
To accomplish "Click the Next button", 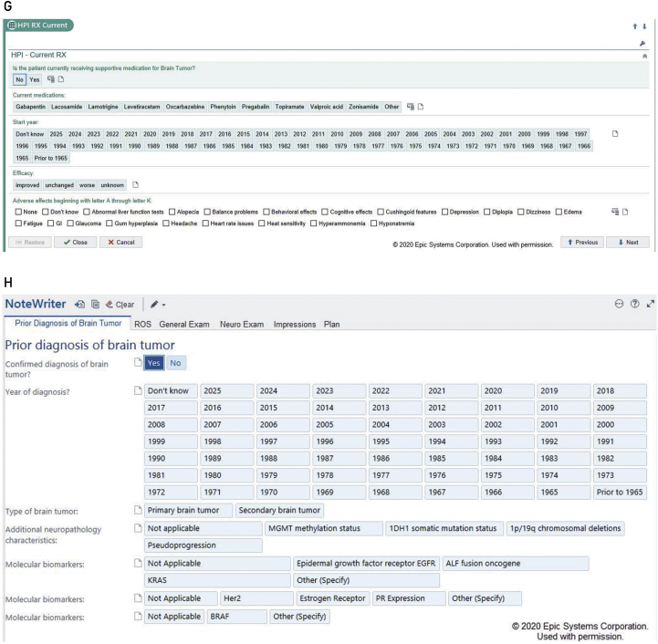I will coord(628,243).
